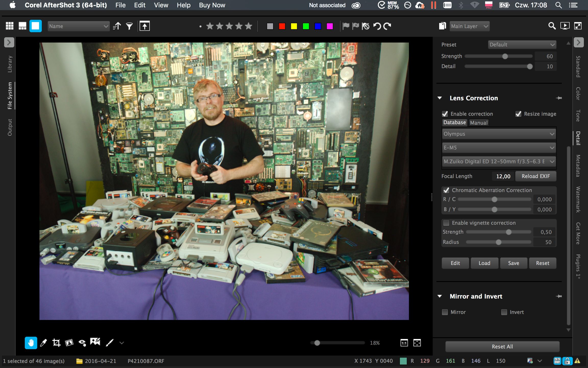
Task: Open the filter funnel icon
Action: click(x=129, y=26)
